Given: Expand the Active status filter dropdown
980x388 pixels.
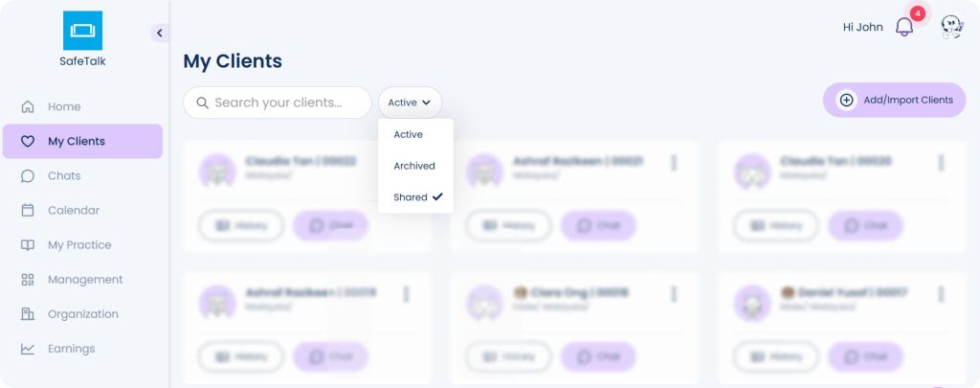Looking at the screenshot, I should 410,103.
